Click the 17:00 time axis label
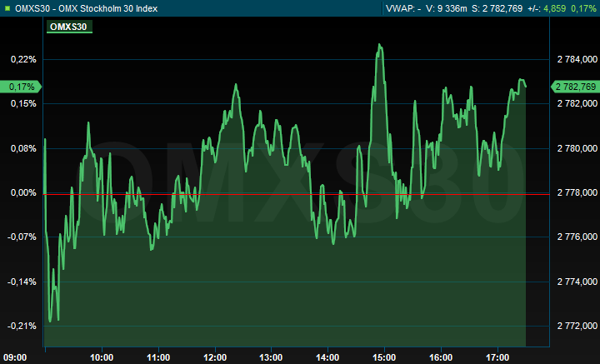This screenshot has height=364, width=600. click(x=497, y=357)
